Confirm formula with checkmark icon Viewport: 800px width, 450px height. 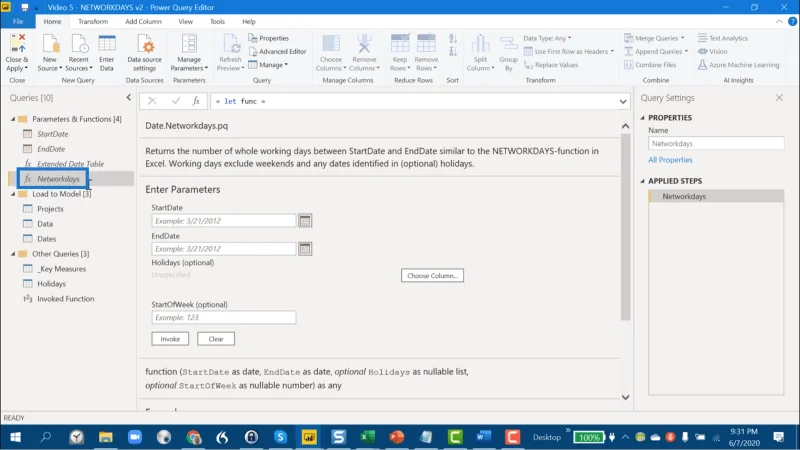point(176,101)
